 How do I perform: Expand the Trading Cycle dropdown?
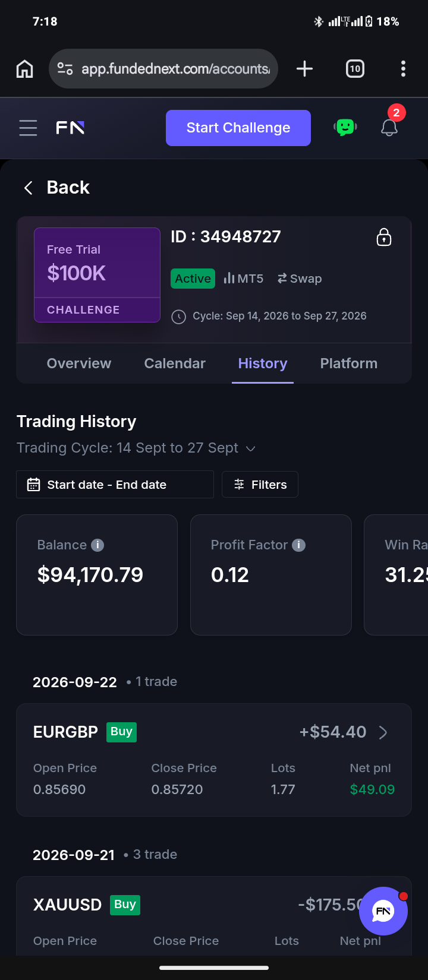(251, 448)
